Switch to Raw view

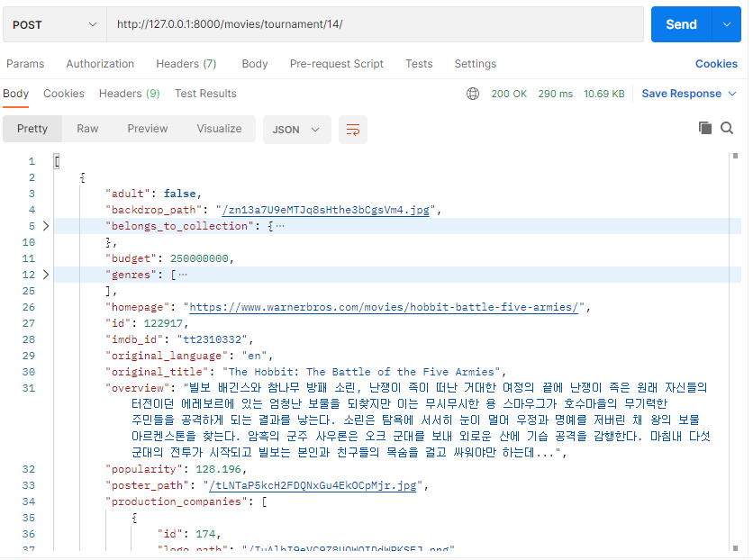(87, 129)
